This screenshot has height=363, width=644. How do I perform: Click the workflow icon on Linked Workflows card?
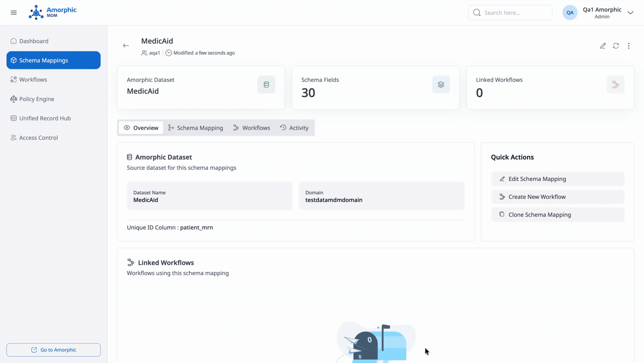click(616, 85)
